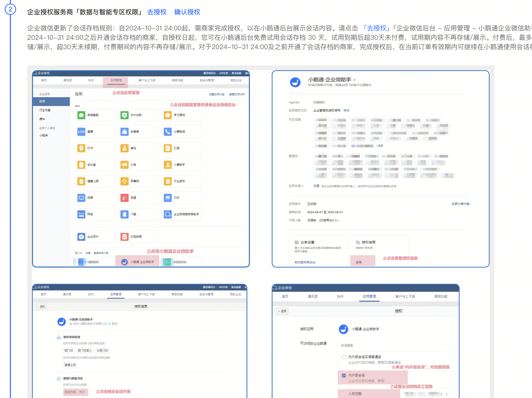
Task: Switch to 安全与管理 tab in the 应用 list screenshot
Action: (207, 80)
